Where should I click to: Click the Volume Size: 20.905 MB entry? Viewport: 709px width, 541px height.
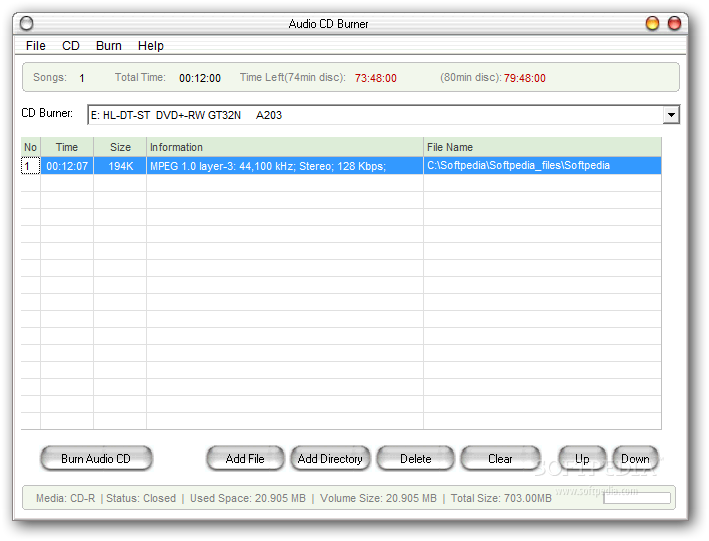click(378, 498)
